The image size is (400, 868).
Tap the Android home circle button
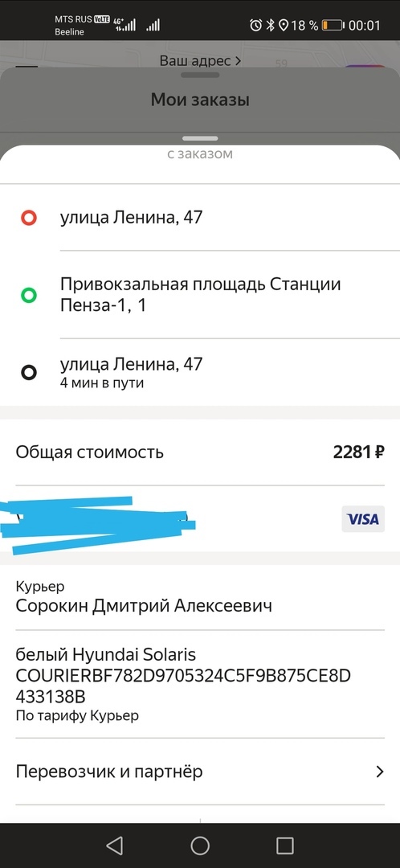point(200,845)
